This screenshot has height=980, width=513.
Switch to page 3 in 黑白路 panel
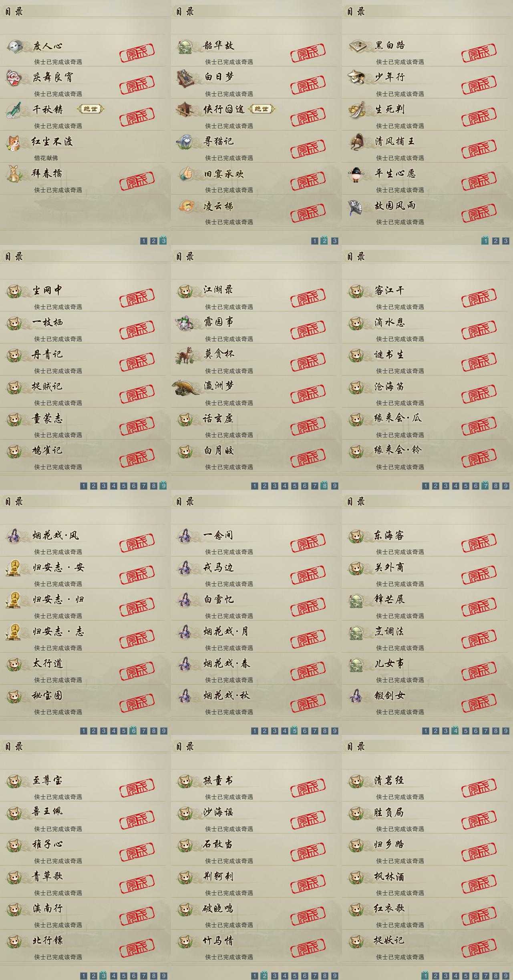[x=506, y=241]
